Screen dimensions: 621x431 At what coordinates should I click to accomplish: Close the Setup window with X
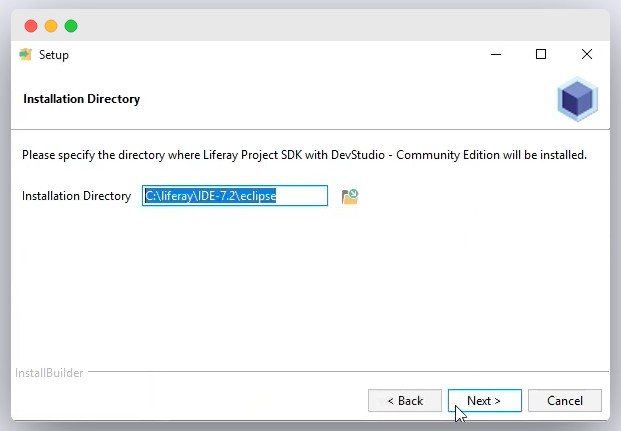(587, 54)
